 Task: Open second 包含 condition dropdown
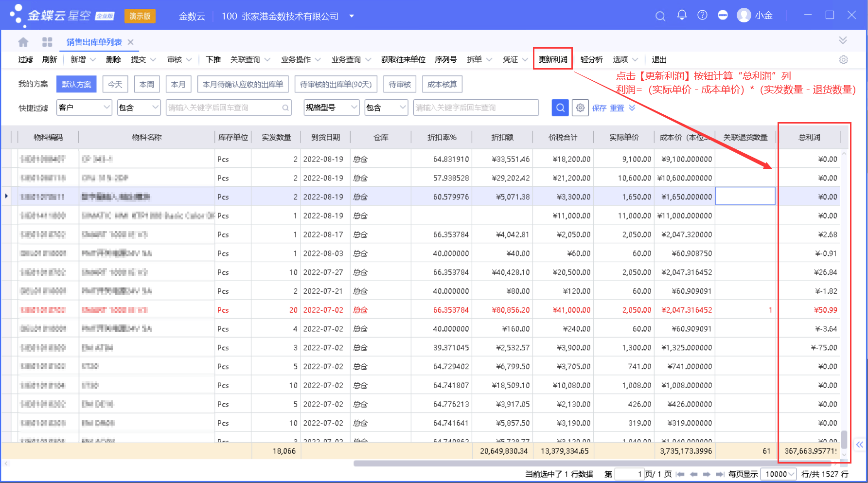pos(386,107)
